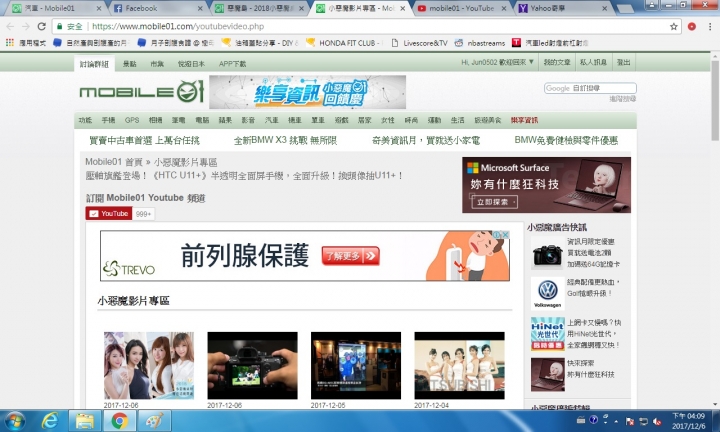Click 了解更多 button on TREVO ad

[351, 256]
